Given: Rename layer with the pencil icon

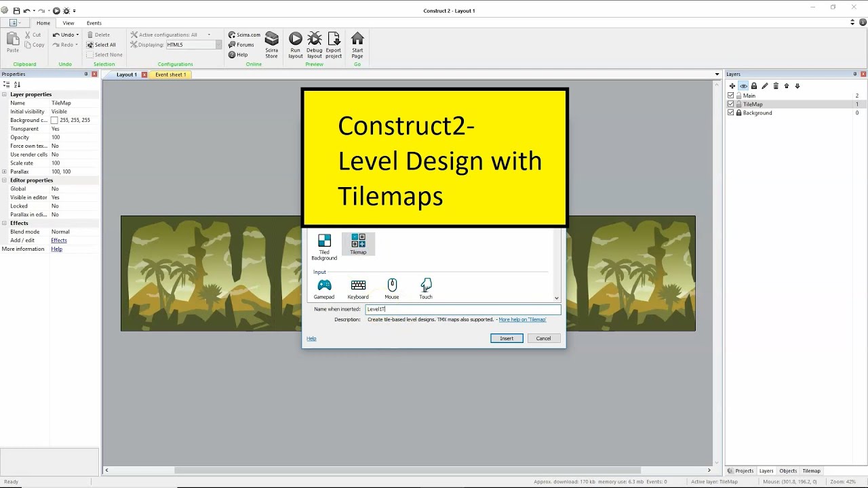Looking at the screenshot, I should coord(765,86).
